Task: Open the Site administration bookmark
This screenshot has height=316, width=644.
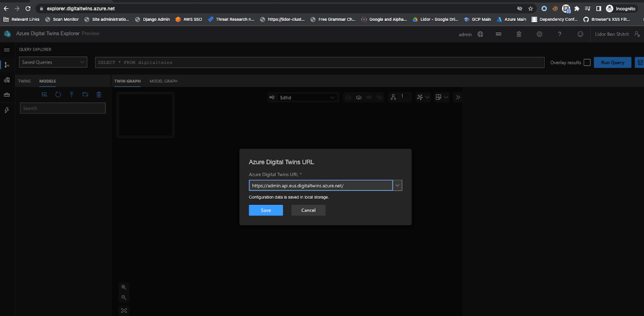Action: (x=107, y=19)
